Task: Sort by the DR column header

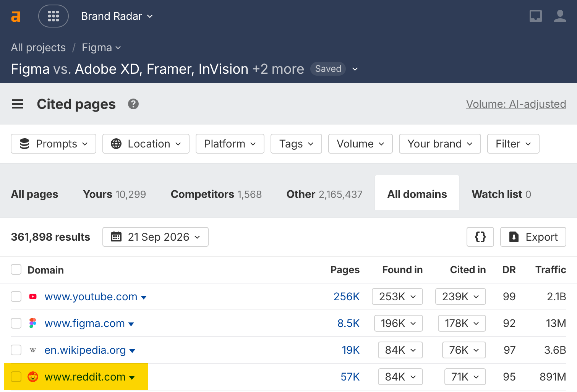Action: pos(509,270)
